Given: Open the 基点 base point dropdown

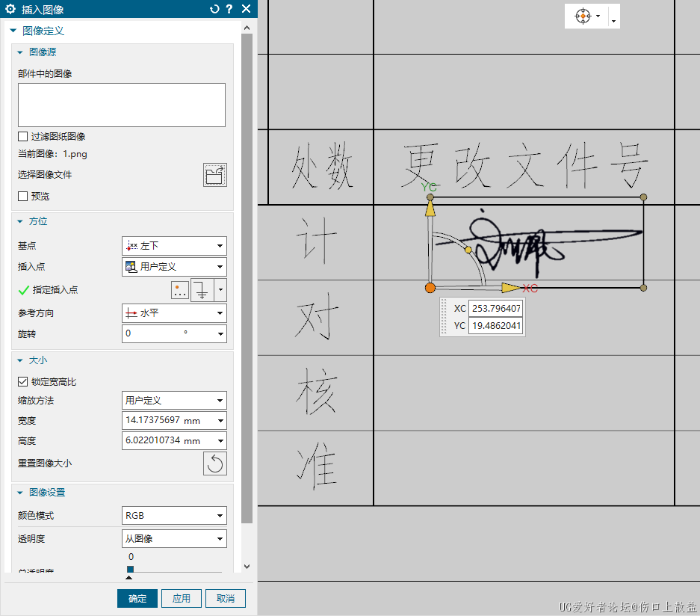Looking at the screenshot, I should pyautogui.click(x=174, y=246).
